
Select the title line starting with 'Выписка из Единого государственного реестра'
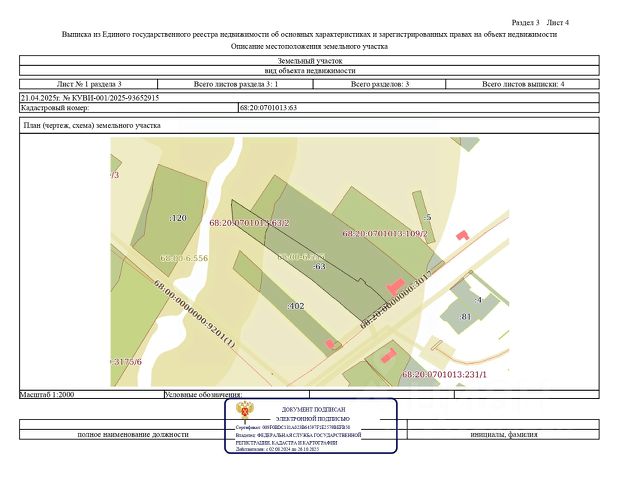click(309, 34)
